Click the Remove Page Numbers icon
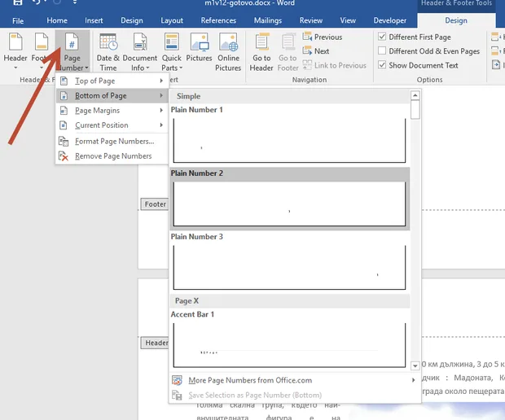The width and height of the screenshot is (505, 420). click(x=64, y=156)
